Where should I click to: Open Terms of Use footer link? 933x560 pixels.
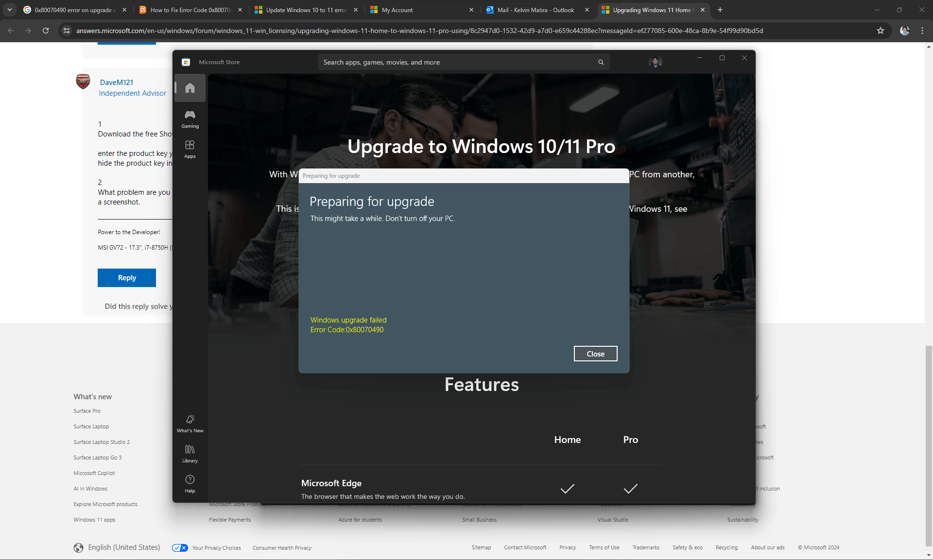pos(604,548)
